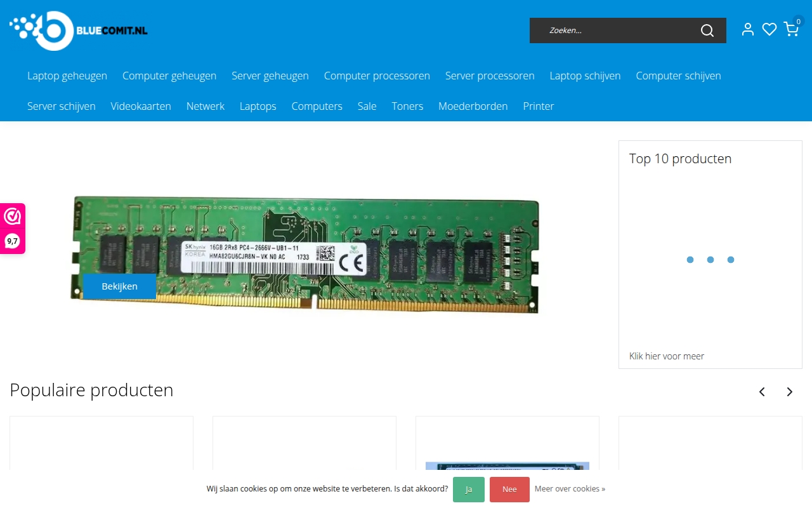
Task: Open the shopping cart icon
Action: coord(791,29)
